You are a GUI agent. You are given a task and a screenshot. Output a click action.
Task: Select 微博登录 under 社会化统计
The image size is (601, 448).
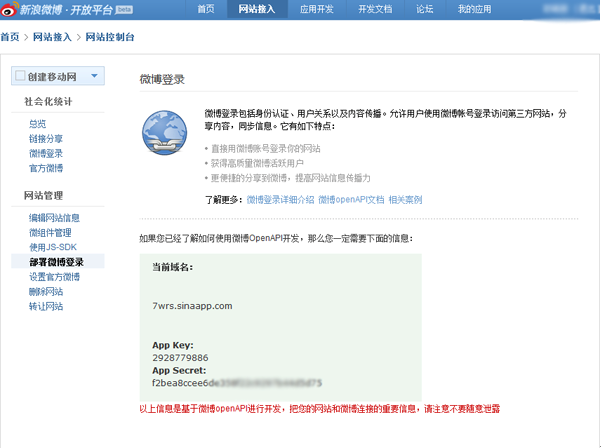point(46,154)
